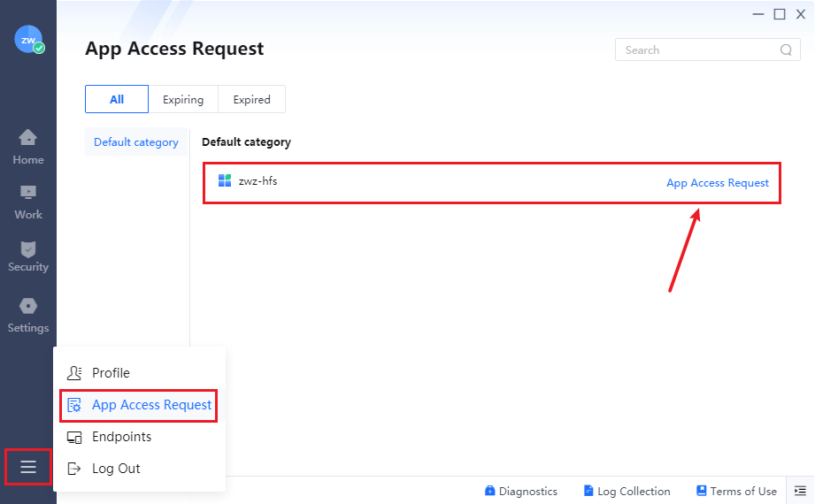
Task: Click App Access Request link for zwz-hfs
Action: (x=718, y=183)
